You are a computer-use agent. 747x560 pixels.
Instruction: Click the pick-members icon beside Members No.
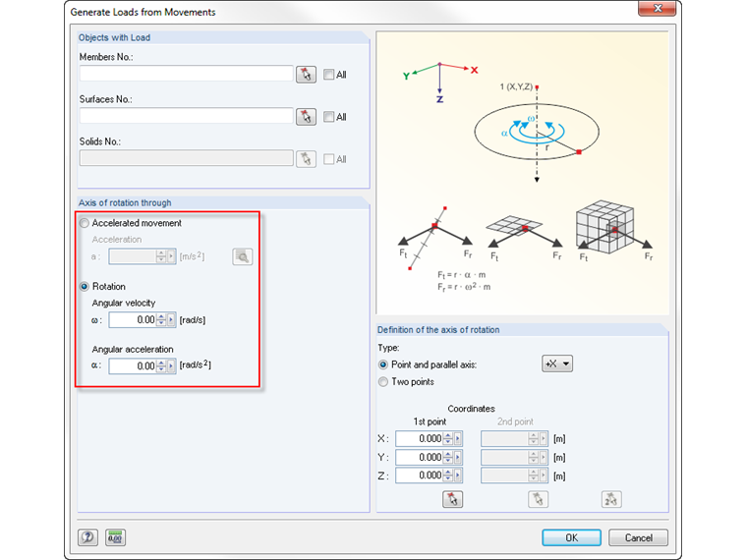pyautogui.click(x=306, y=75)
